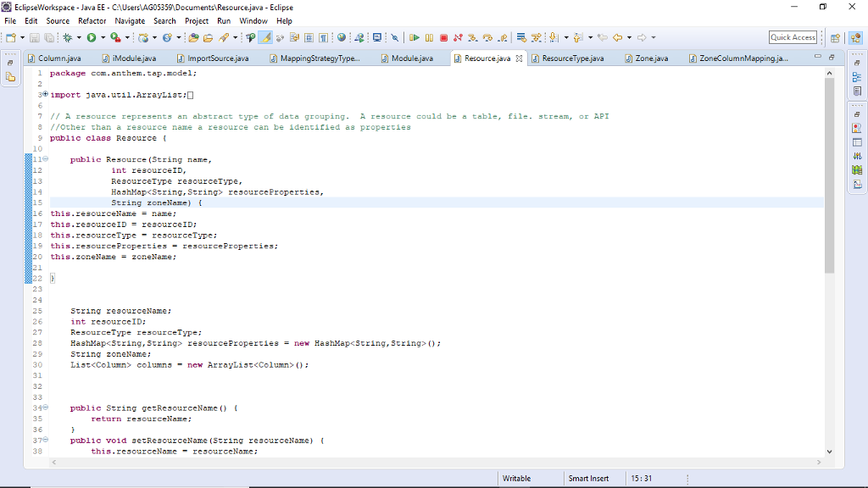
Task: Open the Navigate menu
Action: (x=130, y=21)
